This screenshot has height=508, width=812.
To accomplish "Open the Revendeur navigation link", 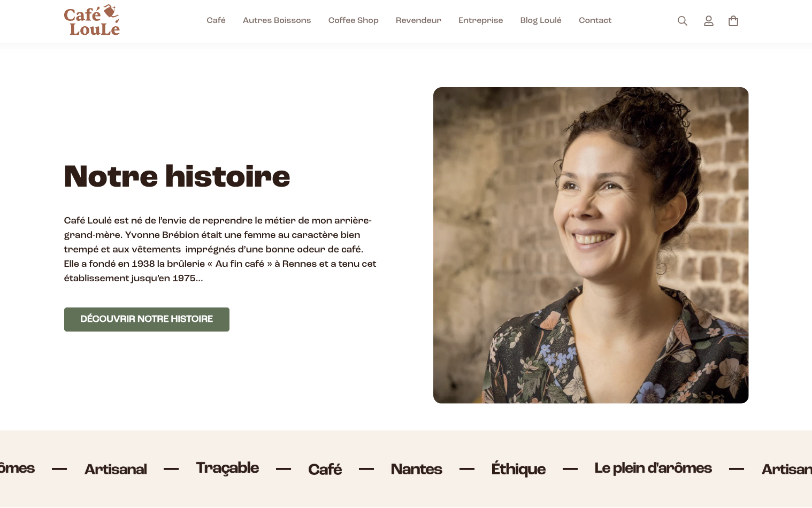I will click(x=418, y=20).
